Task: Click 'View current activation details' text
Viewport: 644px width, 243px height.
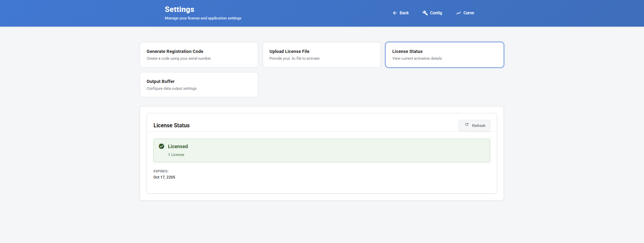Action: tap(417, 58)
